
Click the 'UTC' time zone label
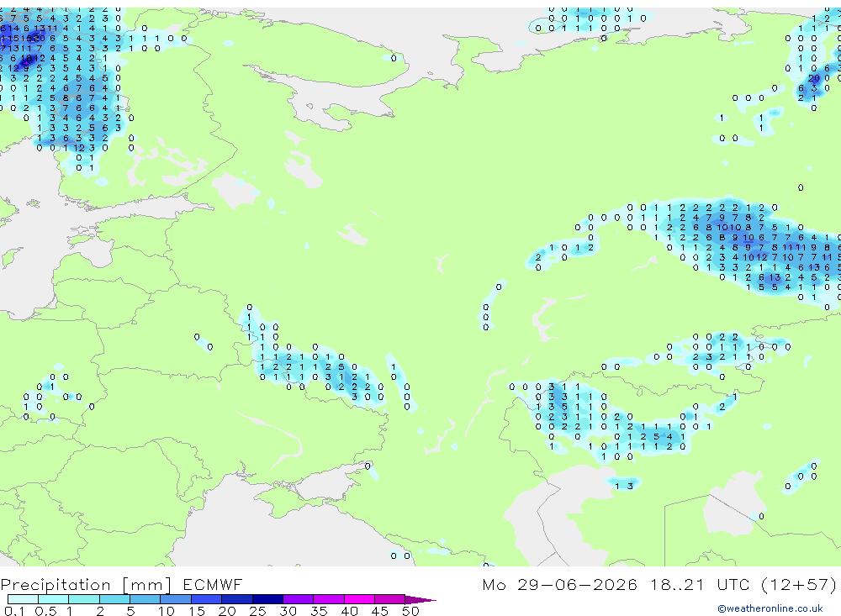(733, 584)
